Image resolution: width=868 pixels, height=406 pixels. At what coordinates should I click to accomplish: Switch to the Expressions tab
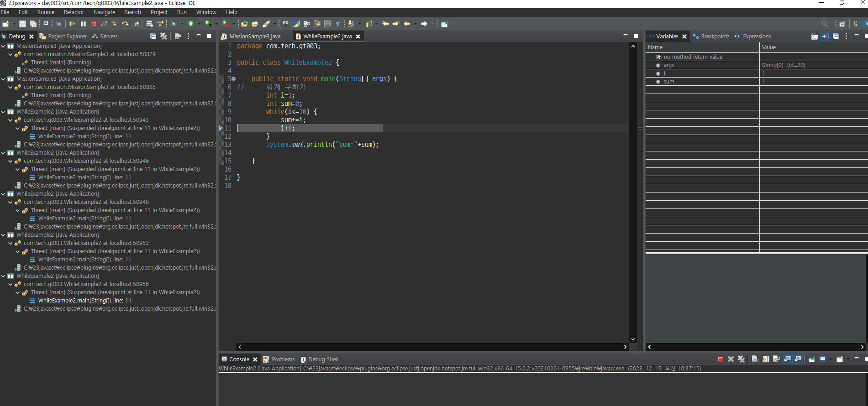752,36
